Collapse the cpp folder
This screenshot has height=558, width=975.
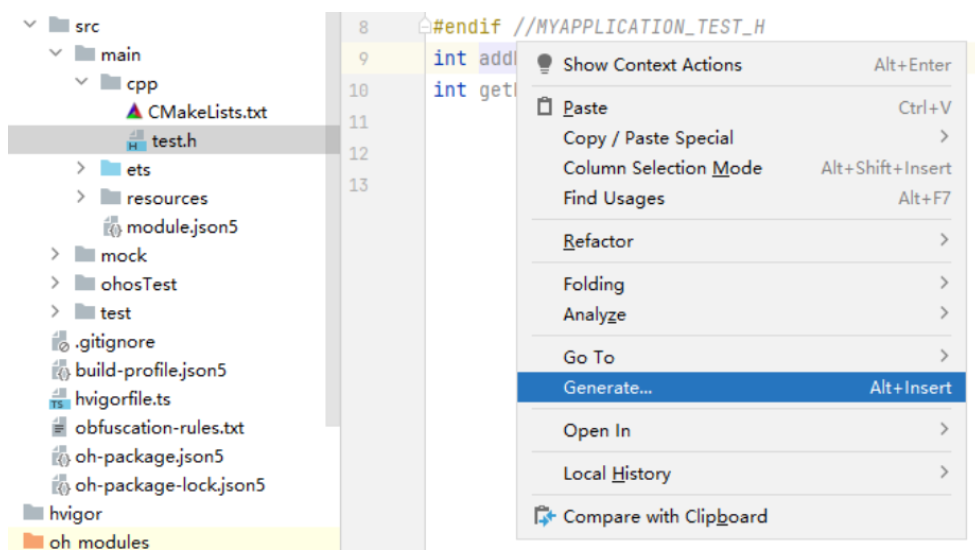[82, 83]
